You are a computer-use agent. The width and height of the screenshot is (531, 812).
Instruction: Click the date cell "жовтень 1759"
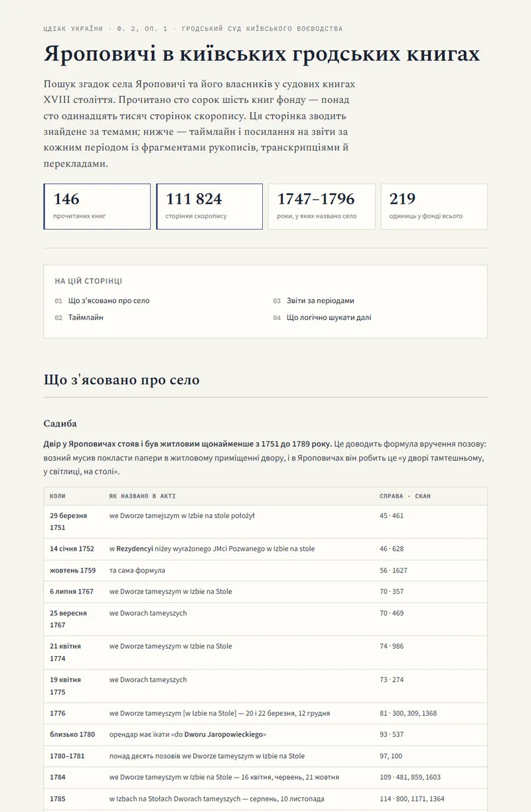[x=73, y=570]
